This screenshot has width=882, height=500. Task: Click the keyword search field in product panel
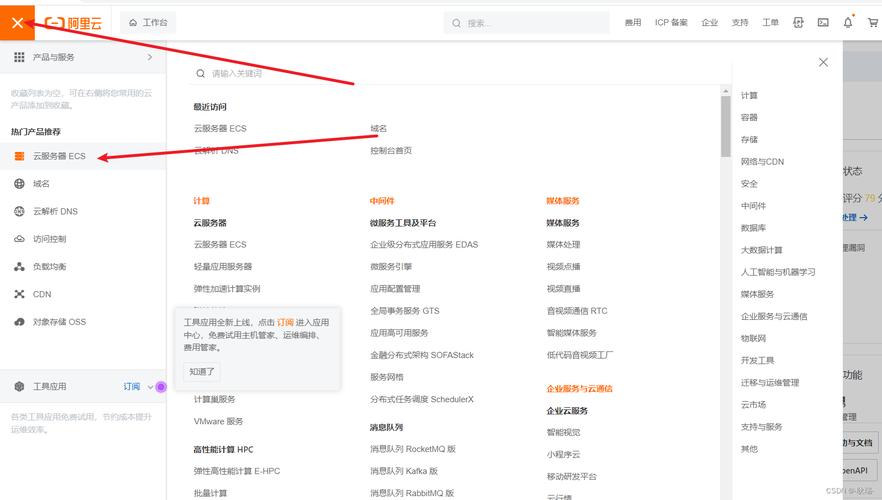coord(456,73)
